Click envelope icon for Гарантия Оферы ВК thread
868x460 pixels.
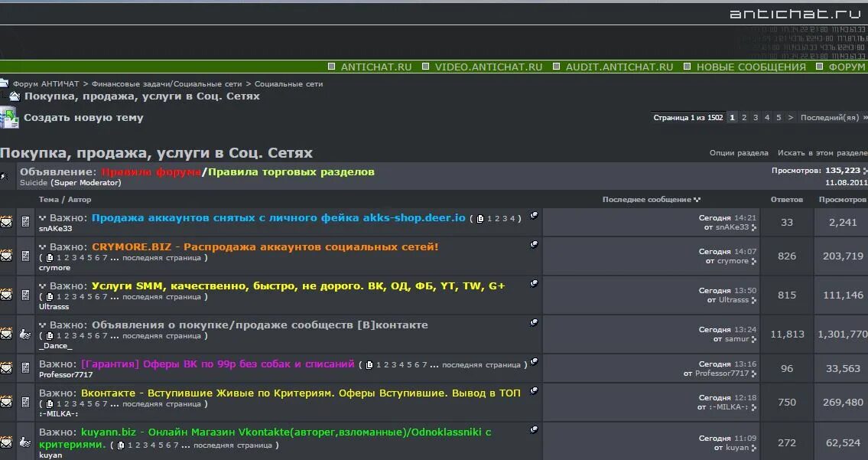[x=6, y=368]
